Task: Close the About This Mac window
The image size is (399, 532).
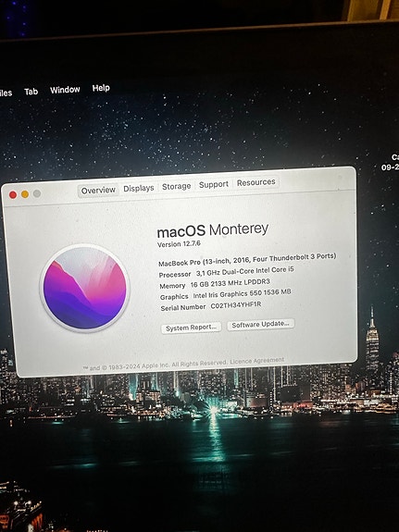Action: (13, 194)
